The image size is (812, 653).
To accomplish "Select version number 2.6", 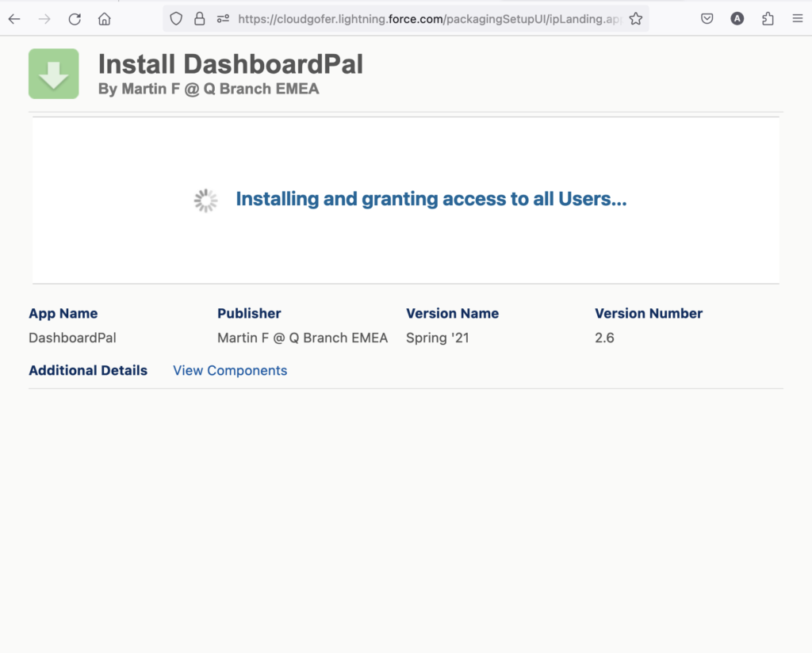I will point(604,338).
